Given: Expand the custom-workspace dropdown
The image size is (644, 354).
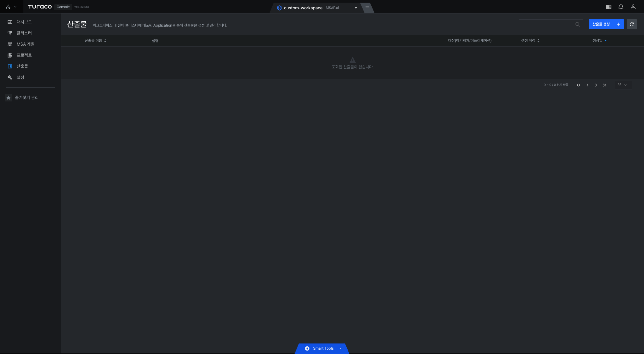Looking at the screenshot, I should click(356, 8).
